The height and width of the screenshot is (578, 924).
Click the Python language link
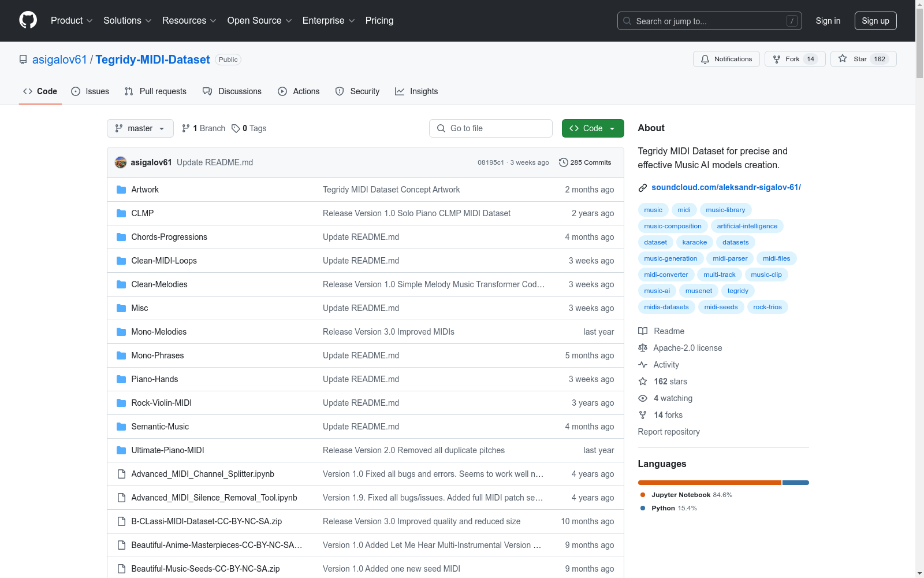669,508
